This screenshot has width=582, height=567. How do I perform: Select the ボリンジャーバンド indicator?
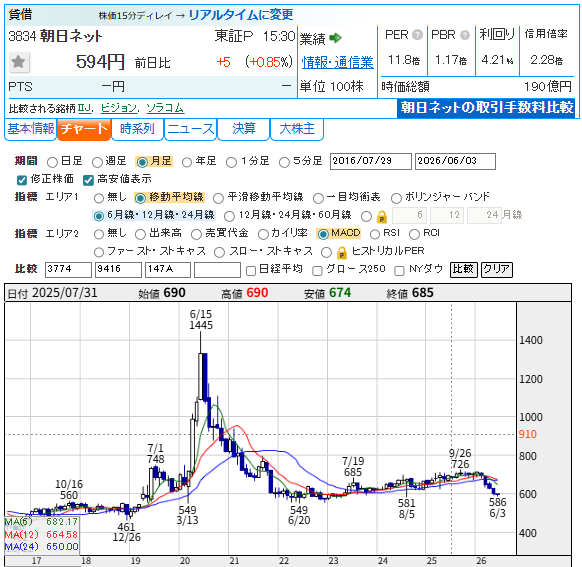click(396, 198)
